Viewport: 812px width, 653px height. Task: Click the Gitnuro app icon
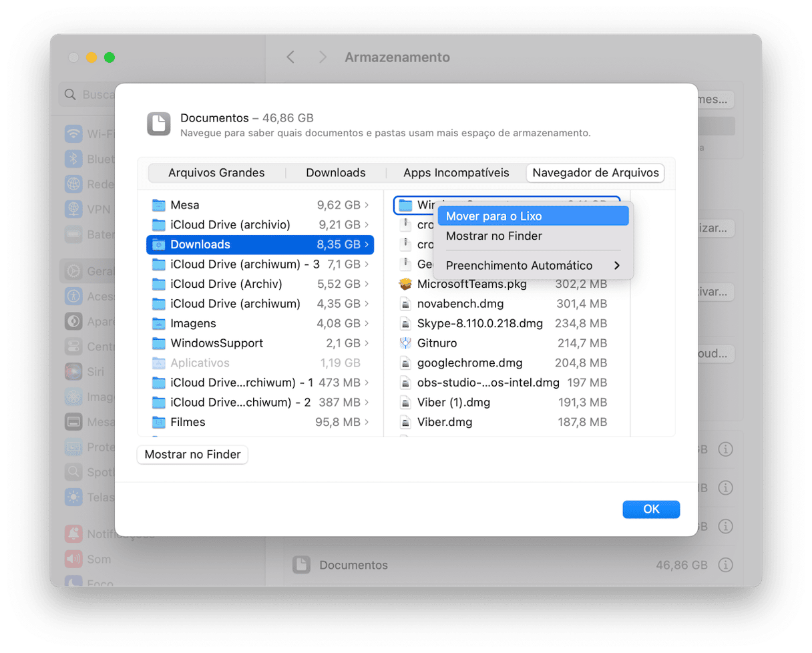point(405,343)
